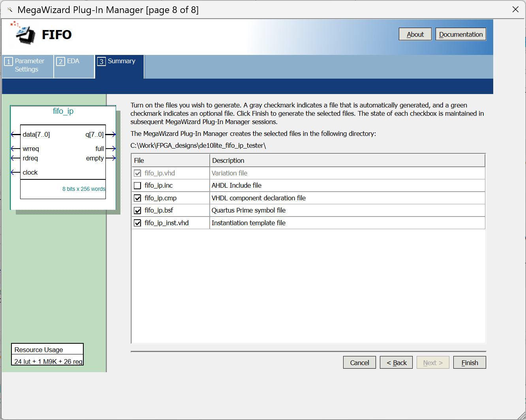This screenshot has height=420, width=526.
Task: Click the FIFO chip logo icon
Action: (x=24, y=33)
